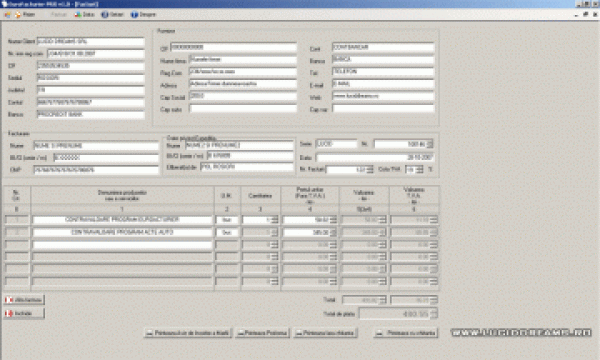Click the Nr. ord. reg. com. client field
The image size is (600, 360).
point(96,54)
